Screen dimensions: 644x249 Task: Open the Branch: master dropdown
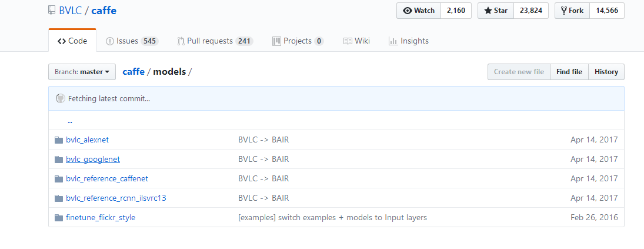(x=82, y=71)
